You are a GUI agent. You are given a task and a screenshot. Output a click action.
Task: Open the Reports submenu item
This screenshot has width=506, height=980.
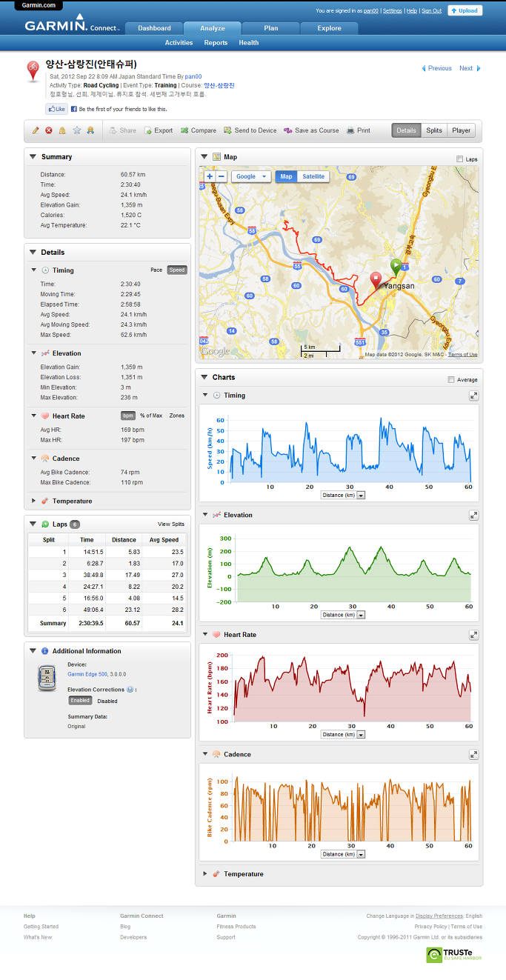[x=216, y=43]
